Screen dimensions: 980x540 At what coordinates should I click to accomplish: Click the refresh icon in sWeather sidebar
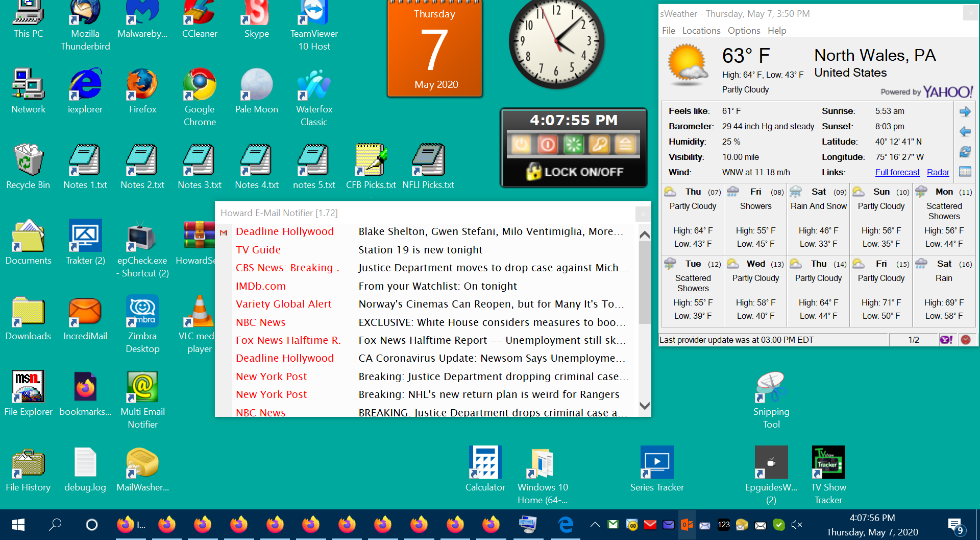pos(965,152)
